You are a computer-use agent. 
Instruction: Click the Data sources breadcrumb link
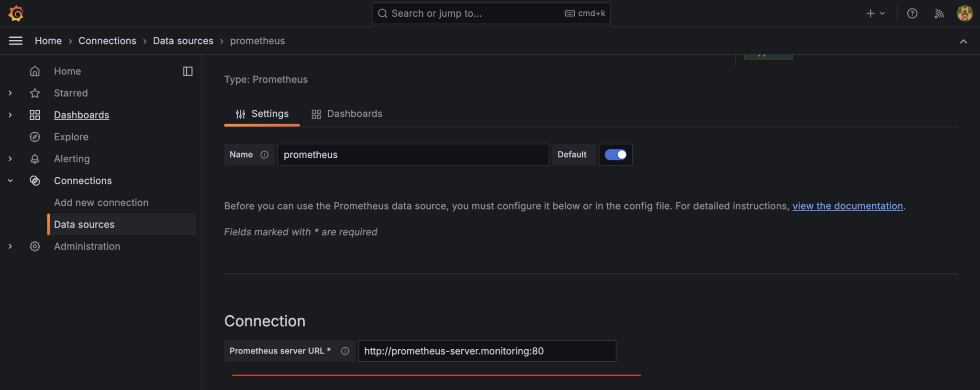tap(183, 41)
